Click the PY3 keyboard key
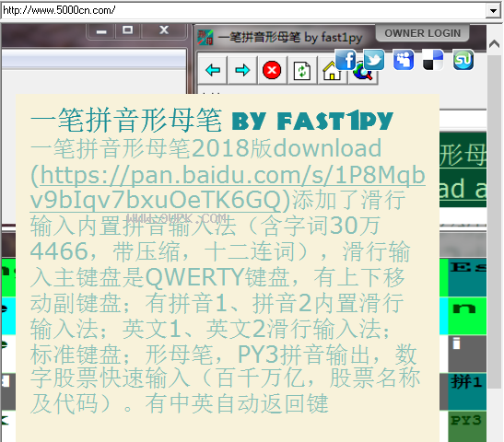Image resolution: width=504 pixels, height=442 pixels. [467, 426]
